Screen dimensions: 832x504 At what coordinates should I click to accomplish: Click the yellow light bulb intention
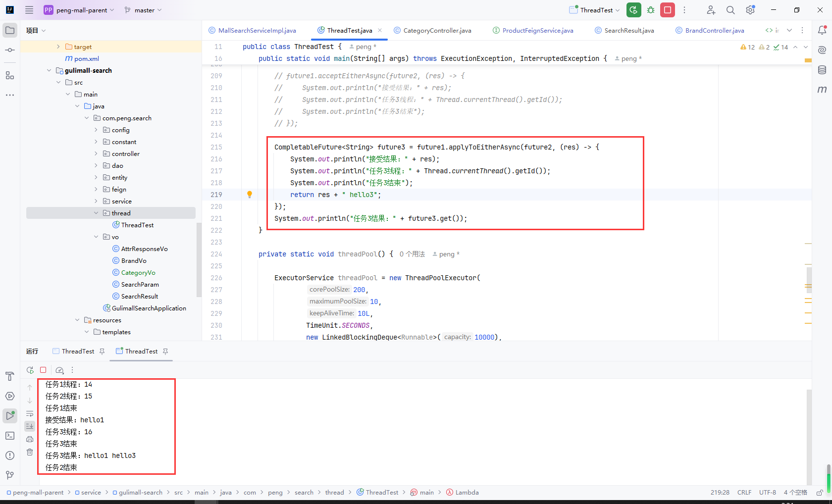250,195
